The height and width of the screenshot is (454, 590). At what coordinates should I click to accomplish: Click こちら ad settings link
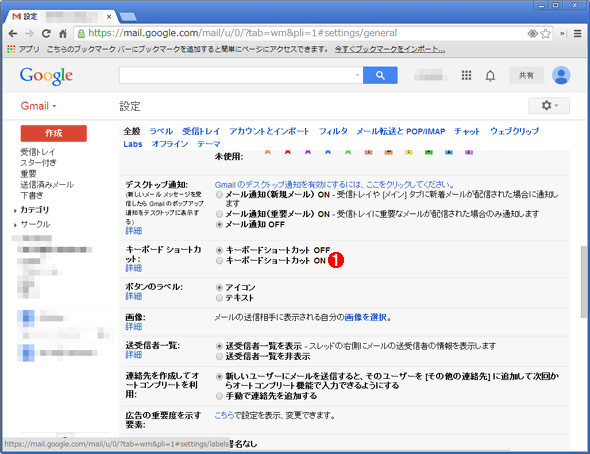[x=225, y=416]
